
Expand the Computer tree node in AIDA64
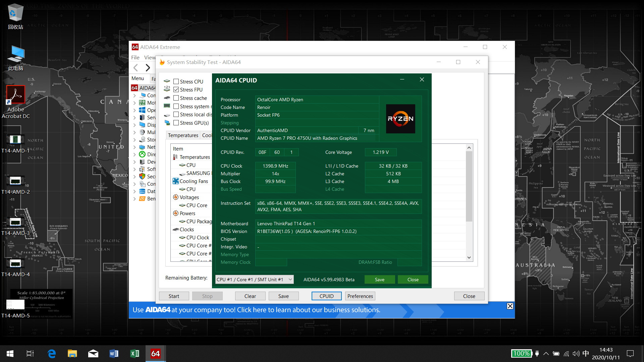[135, 96]
